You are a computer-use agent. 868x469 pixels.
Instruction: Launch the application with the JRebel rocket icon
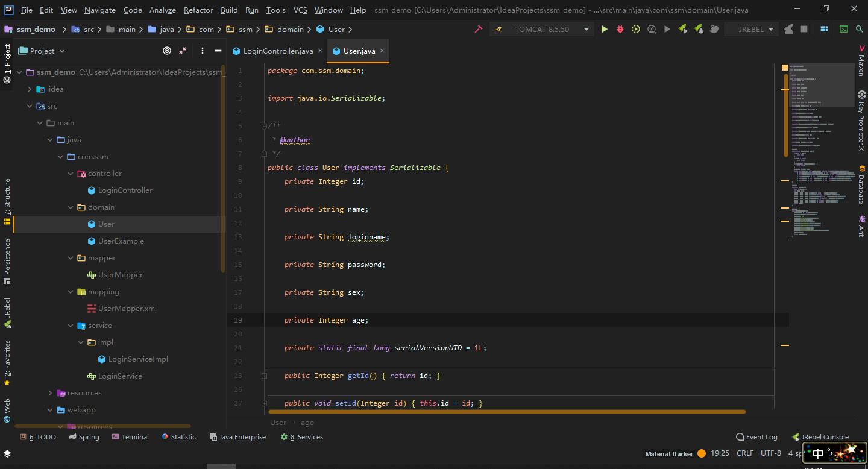pyautogui.click(x=683, y=28)
